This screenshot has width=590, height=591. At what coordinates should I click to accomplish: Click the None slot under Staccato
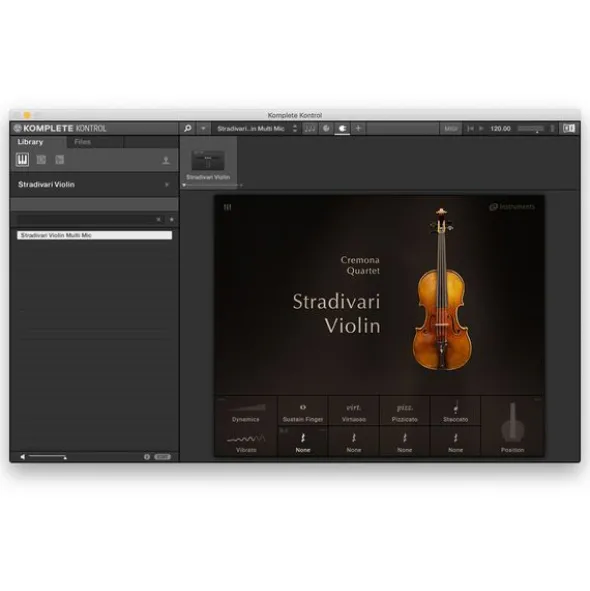tap(455, 442)
